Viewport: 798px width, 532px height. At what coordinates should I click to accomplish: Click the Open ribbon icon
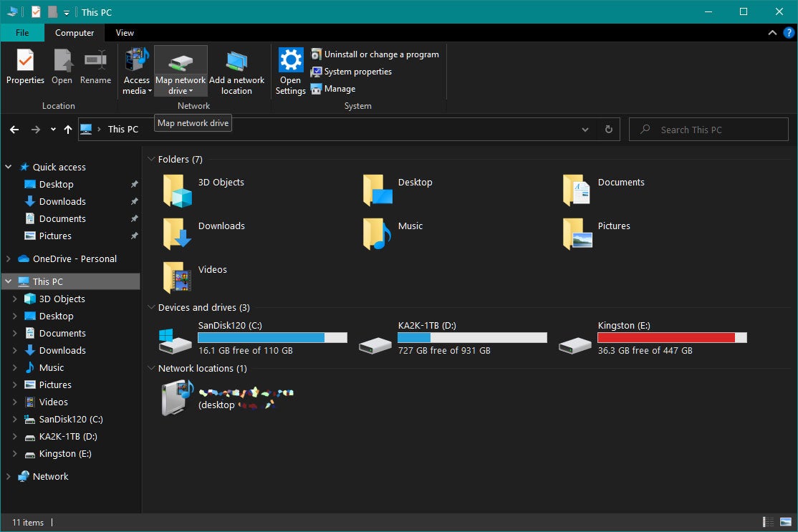pos(62,67)
